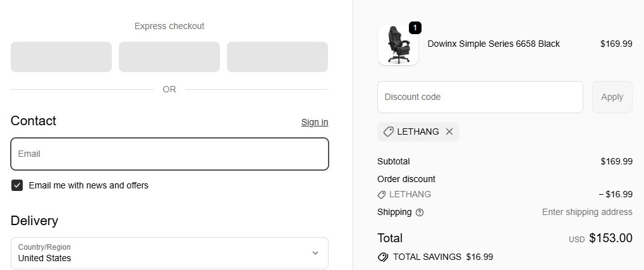
Task: Toggle Email me with news and offers checkbox
Action: [17, 185]
